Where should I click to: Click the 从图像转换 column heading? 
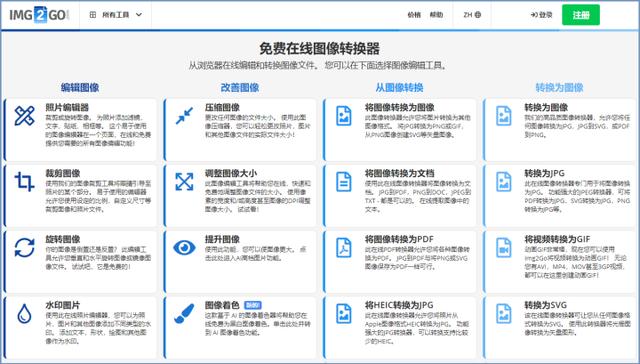point(399,87)
